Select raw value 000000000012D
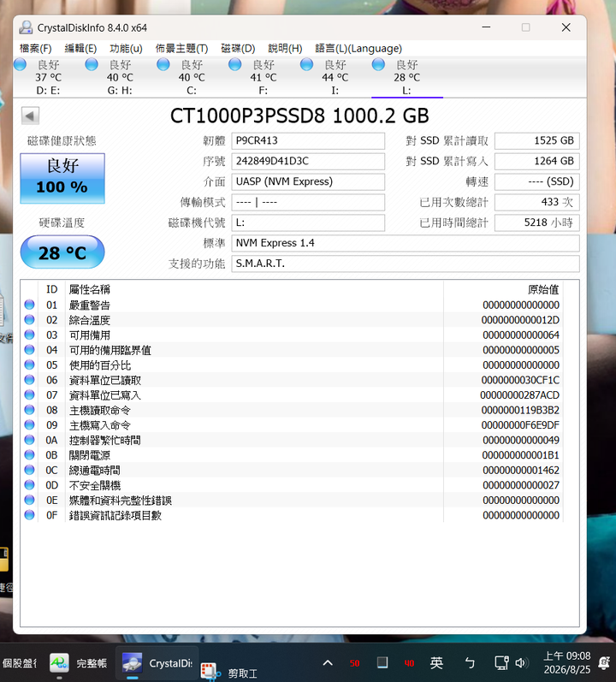Image resolution: width=616 pixels, height=682 pixels. 520,320
